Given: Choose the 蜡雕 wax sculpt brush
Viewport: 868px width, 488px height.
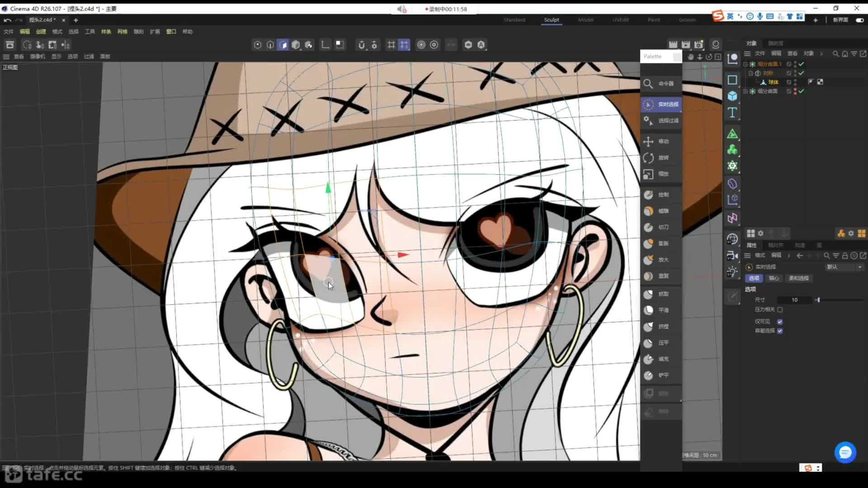Looking at the screenshot, I should click(x=660, y=211).
